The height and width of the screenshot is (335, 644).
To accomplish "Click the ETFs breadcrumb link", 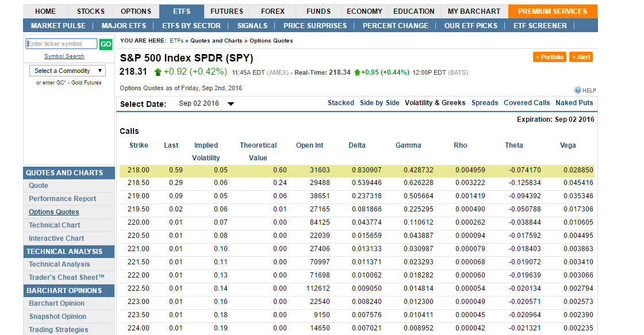I will [176, 41].
